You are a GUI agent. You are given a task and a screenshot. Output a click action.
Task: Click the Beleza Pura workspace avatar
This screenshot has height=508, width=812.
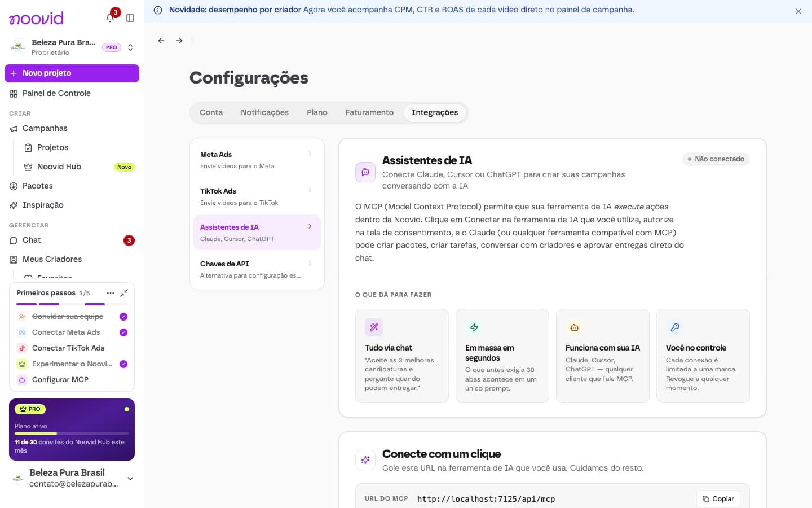(18, 47)
